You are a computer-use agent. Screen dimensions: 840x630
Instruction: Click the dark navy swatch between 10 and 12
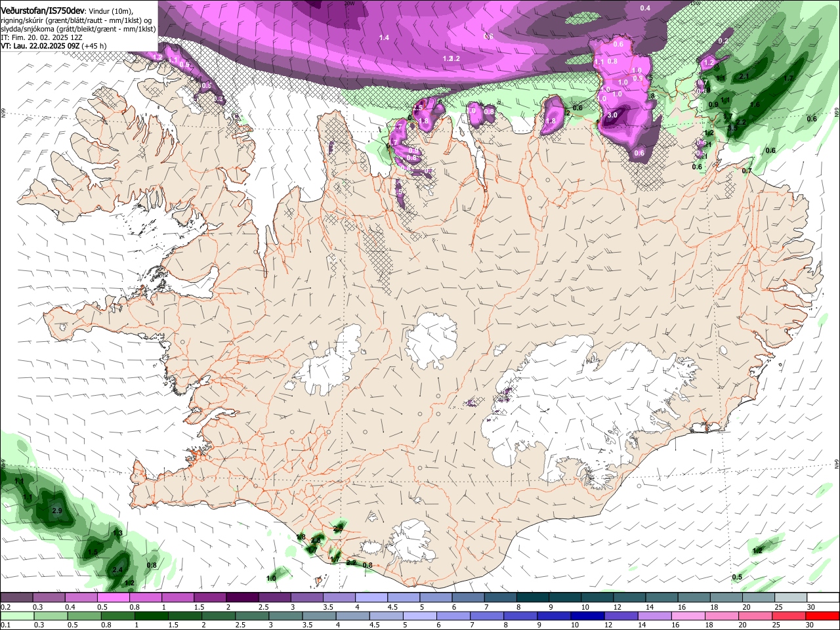[x=587, y=616]
